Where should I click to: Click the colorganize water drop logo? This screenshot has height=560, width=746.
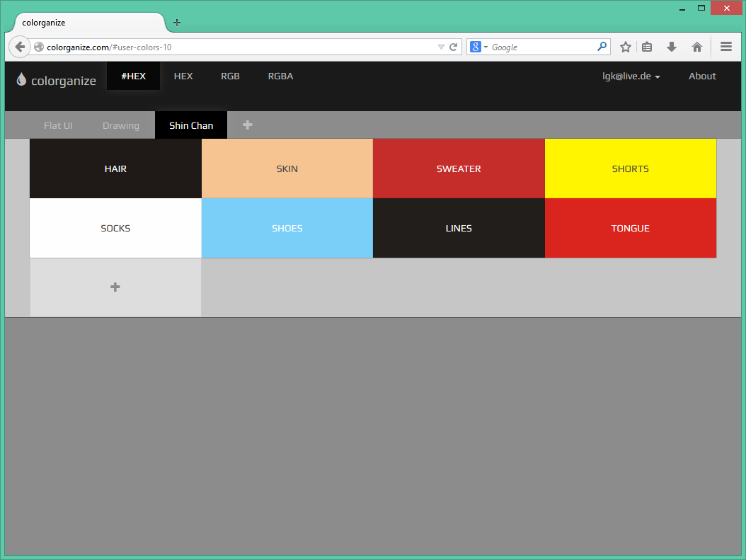(x=21, y=80)
